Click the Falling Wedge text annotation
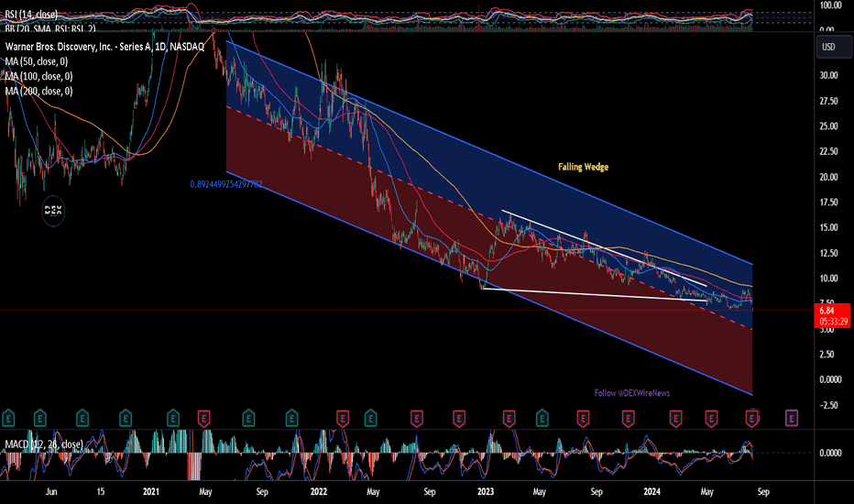Screen dimensions: 854x504 pyautogui.click(x=584, y=167)
